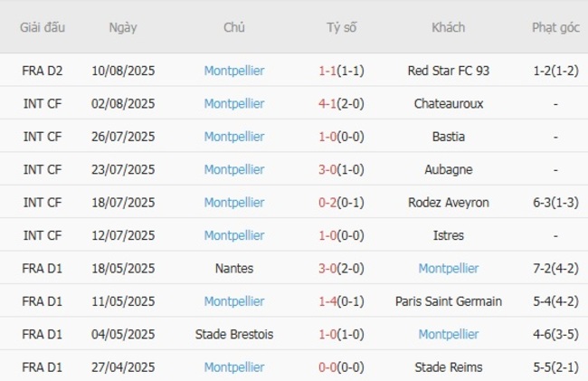
Task: Click the Istres team name
Action: click(x=449, y=235)
